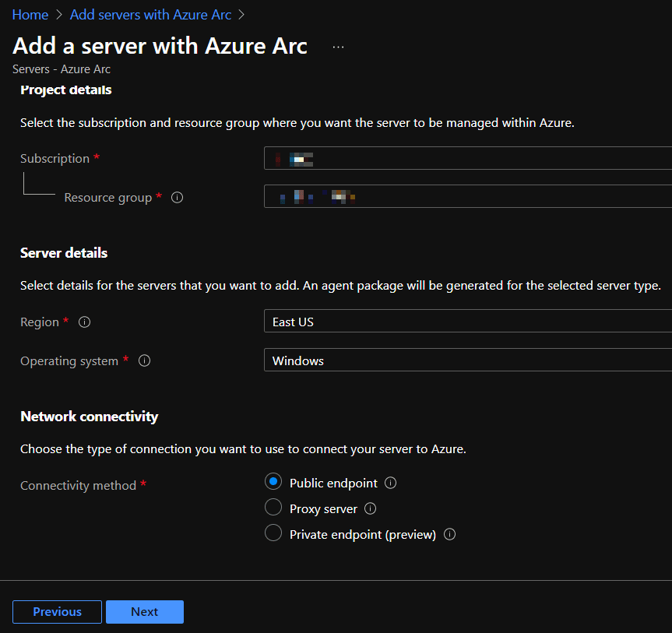Screen dimensions: 672x633
Task: Open Operating system dropdown showing Windows
Action: [x=468, y=360]
